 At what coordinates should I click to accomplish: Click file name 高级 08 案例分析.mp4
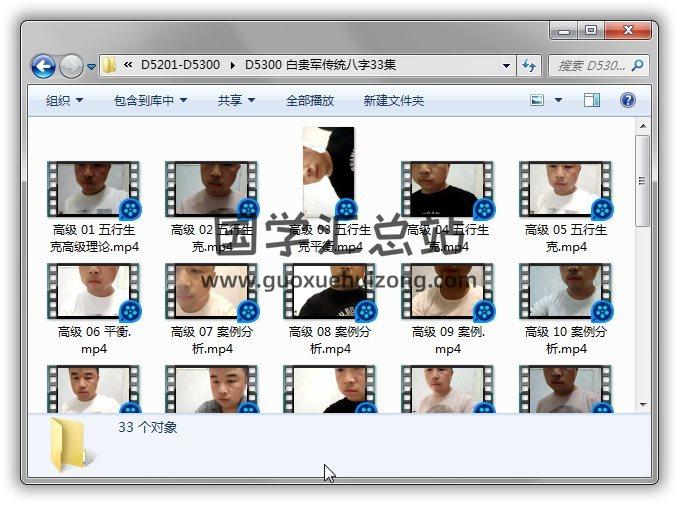330,340
